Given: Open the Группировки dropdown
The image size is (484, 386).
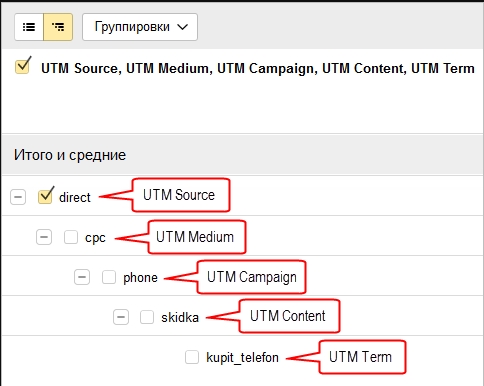Looking at the screenshot, I should tap(140, 27).
